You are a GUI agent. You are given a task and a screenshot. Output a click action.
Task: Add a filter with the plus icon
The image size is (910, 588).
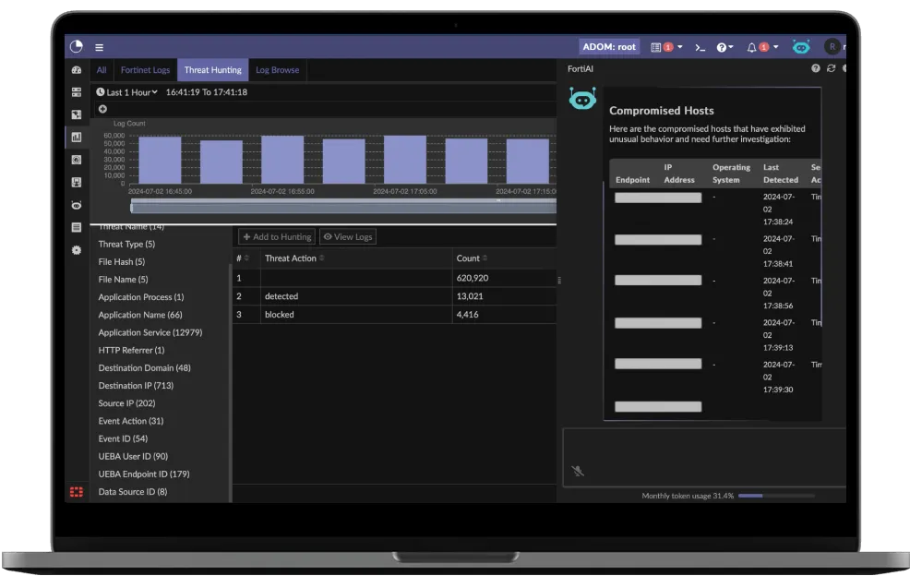coord(102,109)
